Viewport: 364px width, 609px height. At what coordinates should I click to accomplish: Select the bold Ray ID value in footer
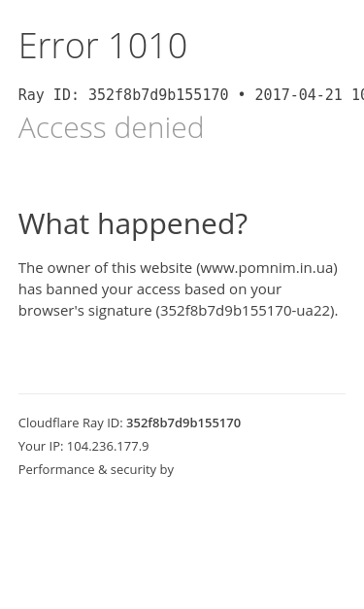coord(183,423)
